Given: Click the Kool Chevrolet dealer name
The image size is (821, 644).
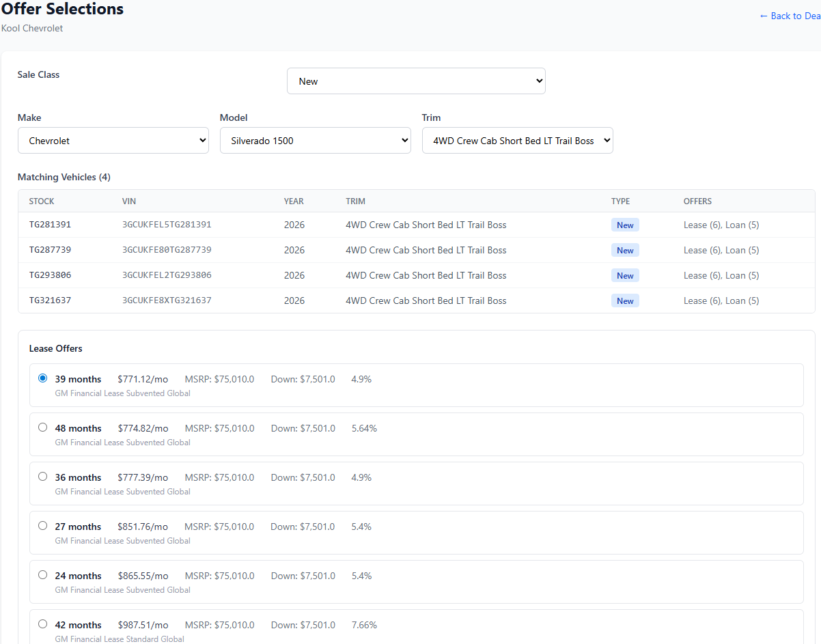Looking at the screenshot, I should 32,28.
